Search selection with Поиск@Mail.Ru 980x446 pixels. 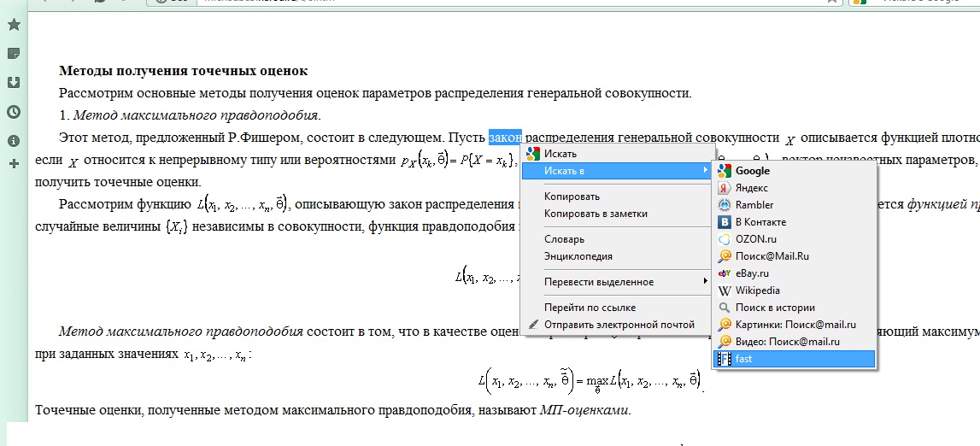click(795, 256)
